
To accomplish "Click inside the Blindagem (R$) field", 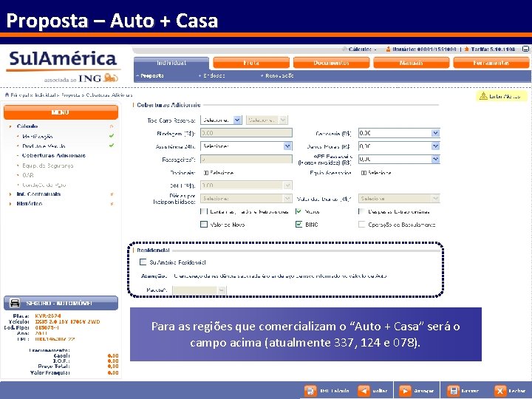I will point(246,133).
